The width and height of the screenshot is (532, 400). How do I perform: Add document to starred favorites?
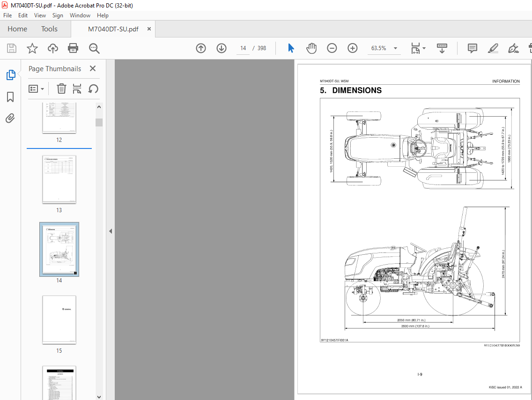coord(32,48)
